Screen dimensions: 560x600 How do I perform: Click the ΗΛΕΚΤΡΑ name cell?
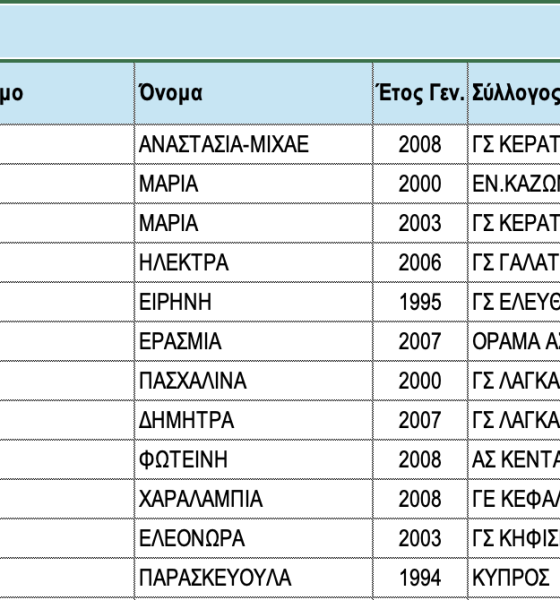253,262
